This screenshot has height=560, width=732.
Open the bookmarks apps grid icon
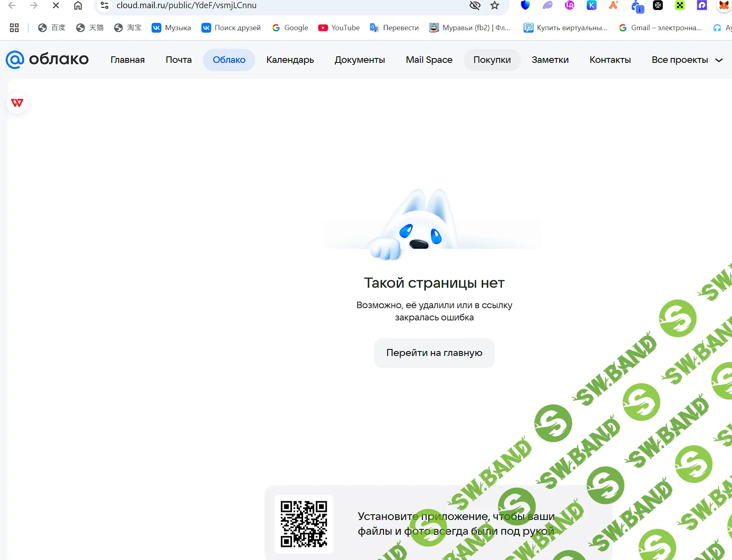(14, 28)
